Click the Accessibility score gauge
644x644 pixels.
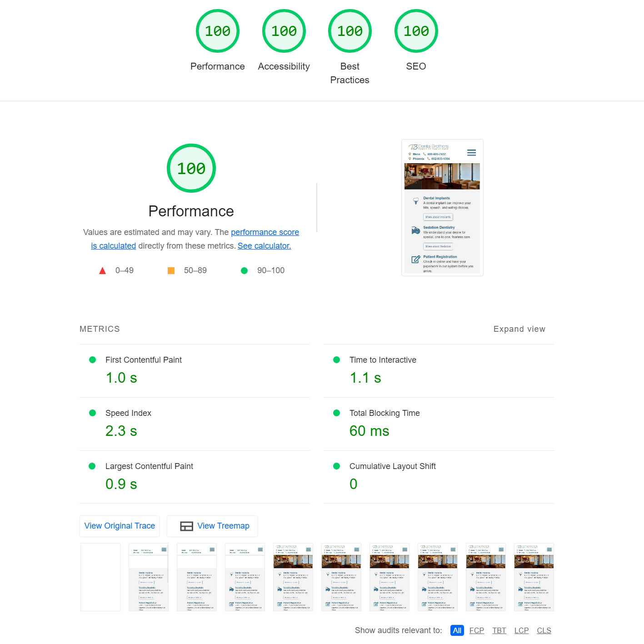(x=284, y=31)
